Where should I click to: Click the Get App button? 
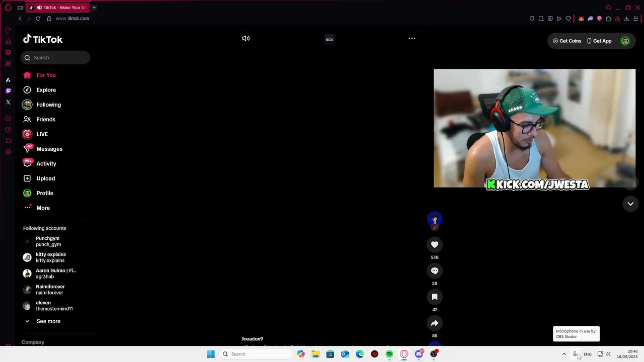pos(599,41)
